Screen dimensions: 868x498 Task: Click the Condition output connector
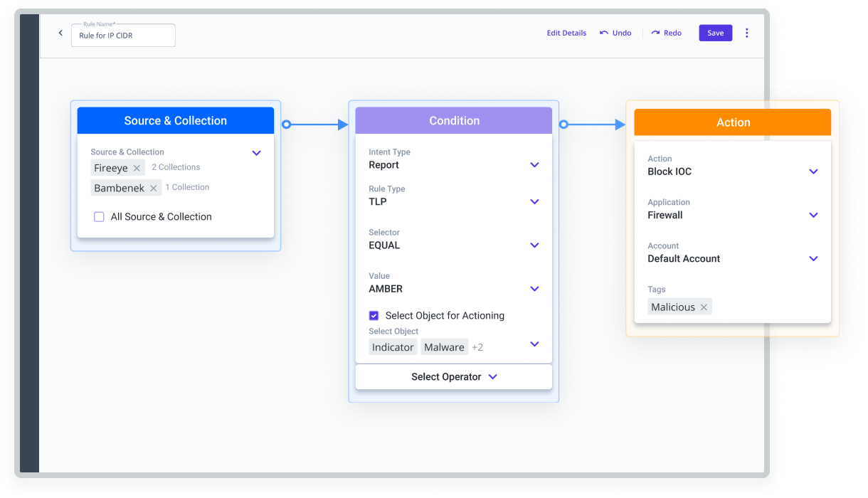coord(563,124)
